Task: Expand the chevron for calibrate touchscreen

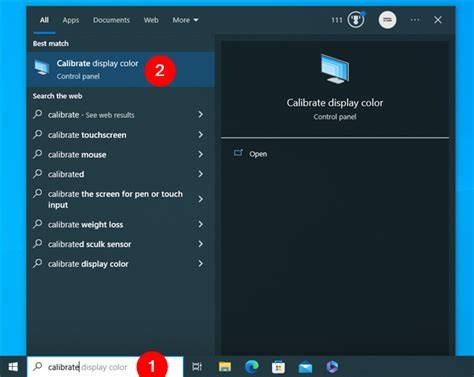Action: coord(200,135)
